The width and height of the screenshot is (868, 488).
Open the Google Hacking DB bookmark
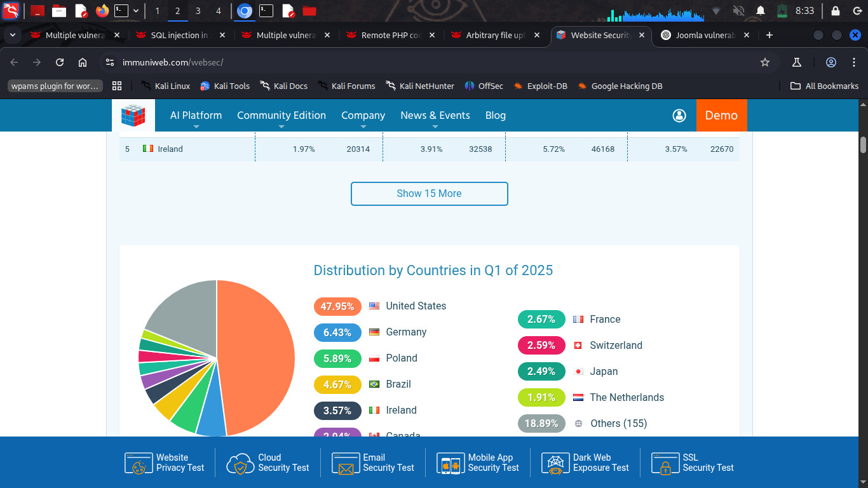click(x=620, y=86)
